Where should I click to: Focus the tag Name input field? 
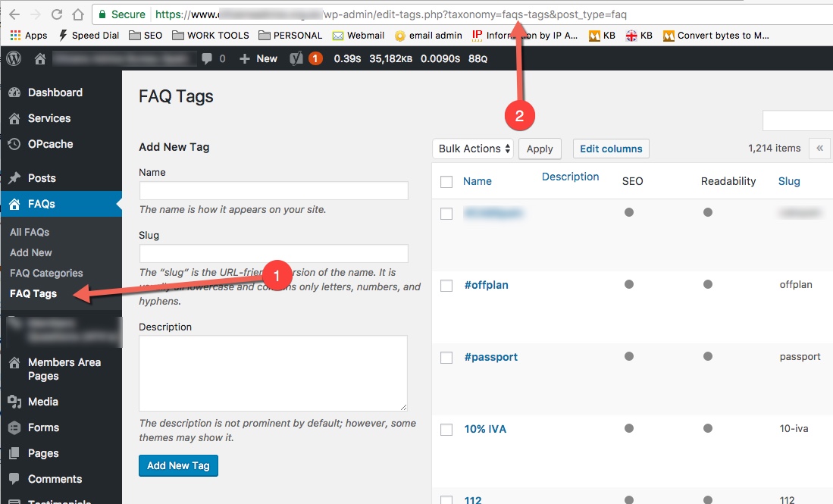tap(274, 191)
